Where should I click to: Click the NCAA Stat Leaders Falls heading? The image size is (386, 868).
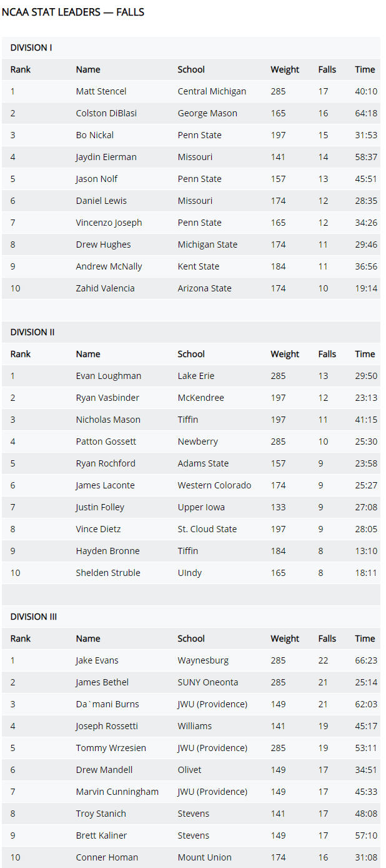coord(73,12)
